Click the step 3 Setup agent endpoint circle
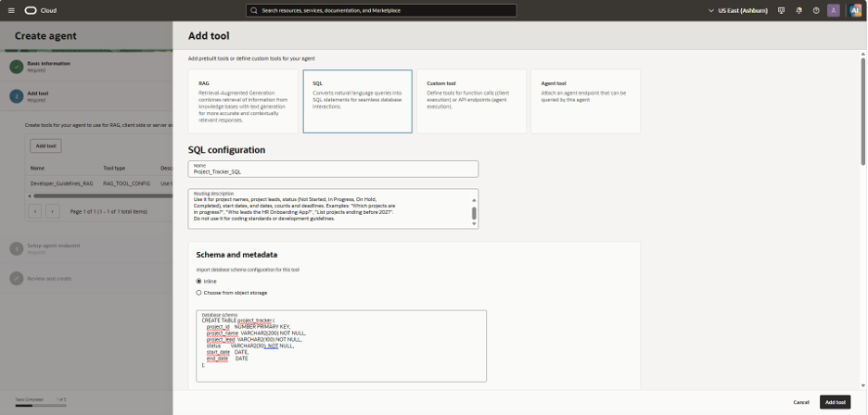 (x=16, y=248)
